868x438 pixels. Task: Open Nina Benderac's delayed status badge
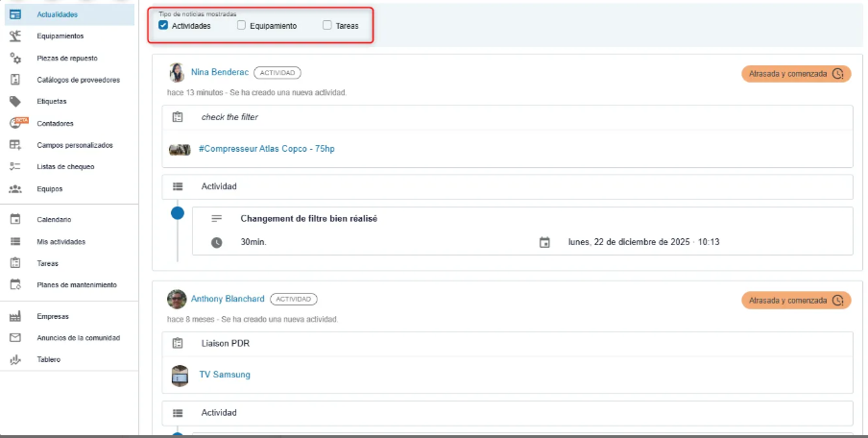pos(795,74)
